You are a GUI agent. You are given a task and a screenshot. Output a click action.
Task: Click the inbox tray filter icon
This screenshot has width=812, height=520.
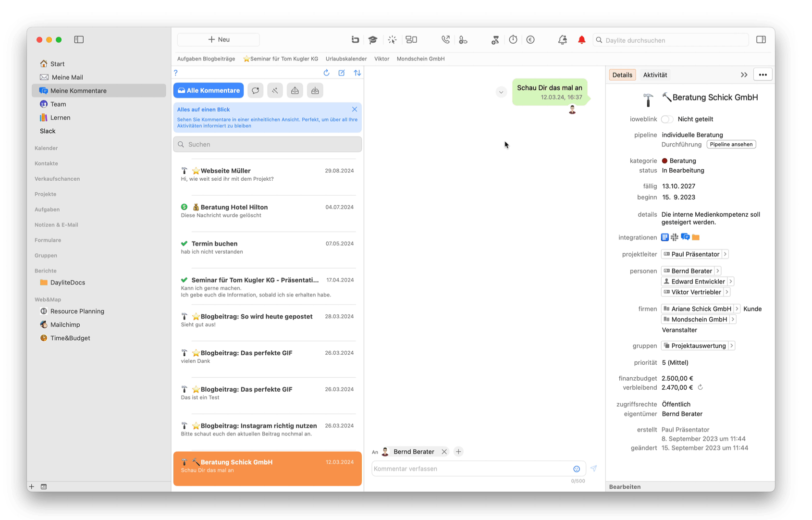315,90
